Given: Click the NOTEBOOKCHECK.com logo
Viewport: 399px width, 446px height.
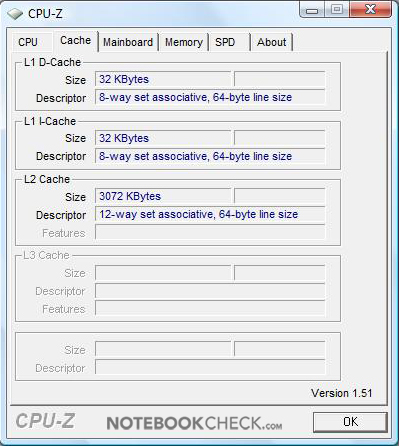Looking at the screenshot, I should pos(194,423).
